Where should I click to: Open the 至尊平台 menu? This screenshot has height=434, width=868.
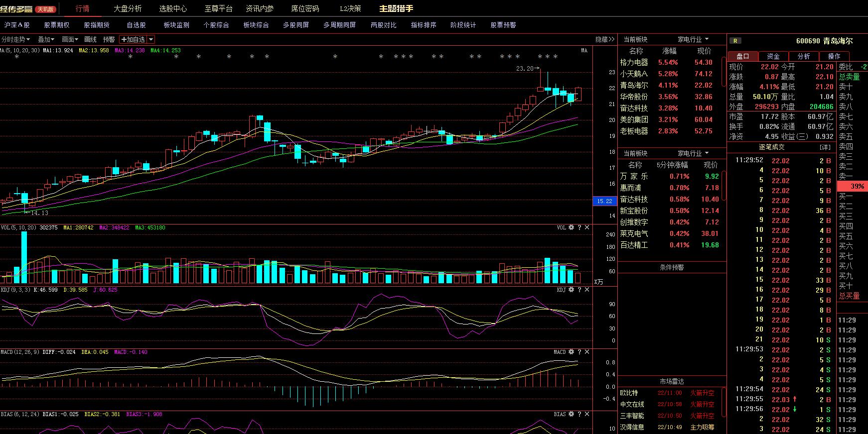pyautogui.click(x=218, y=8)
